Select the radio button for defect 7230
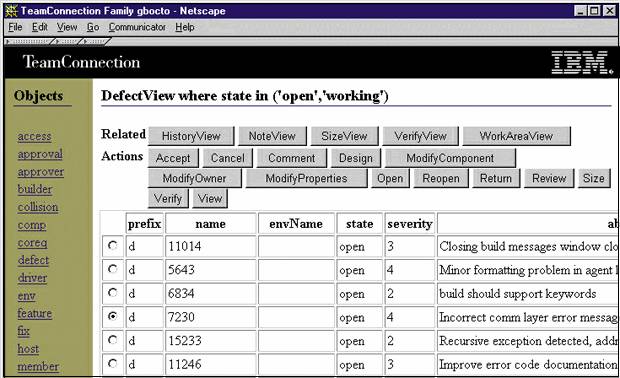Screen dimensions: 620x378 (113, 316)
